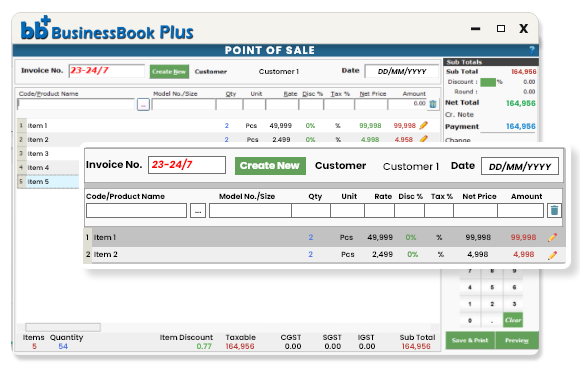Focus Tax % input in enlarged callout
This screenshot has height=375, width=580.
point(439,211)
